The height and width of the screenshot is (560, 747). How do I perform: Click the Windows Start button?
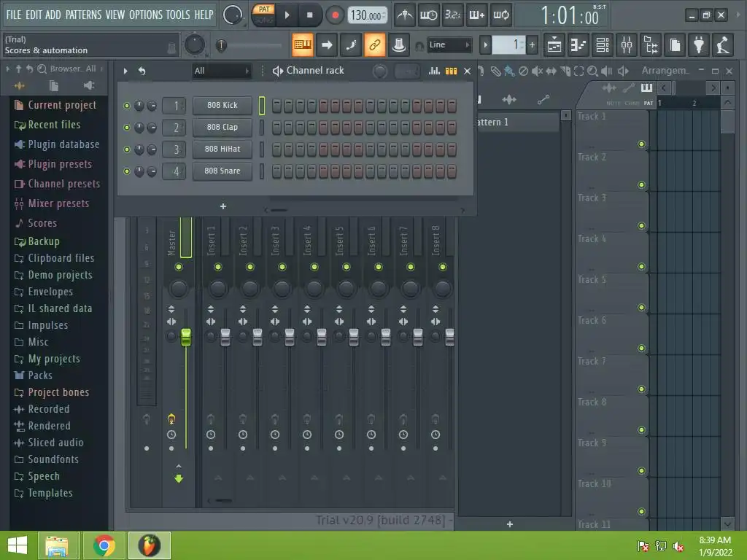click(18, 545)
